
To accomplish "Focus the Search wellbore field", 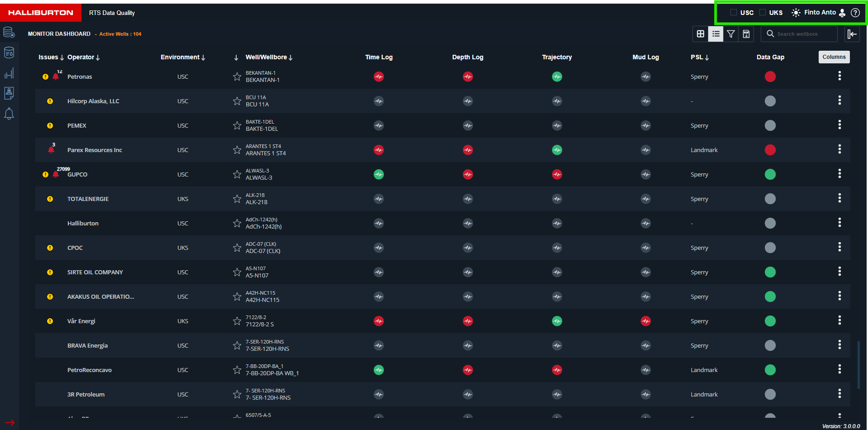I will [799, 34].
